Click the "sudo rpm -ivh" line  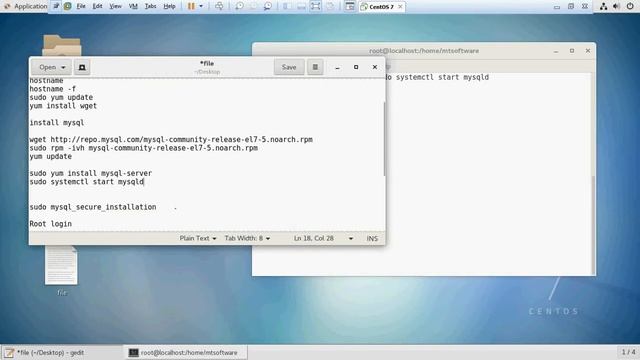(x=143, y=148)
